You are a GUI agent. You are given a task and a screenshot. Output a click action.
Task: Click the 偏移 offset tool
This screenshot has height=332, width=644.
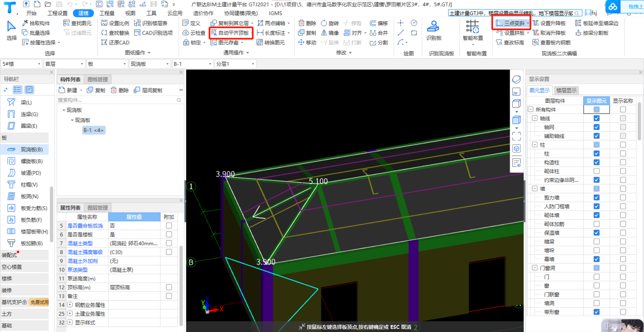pos(379,23)
